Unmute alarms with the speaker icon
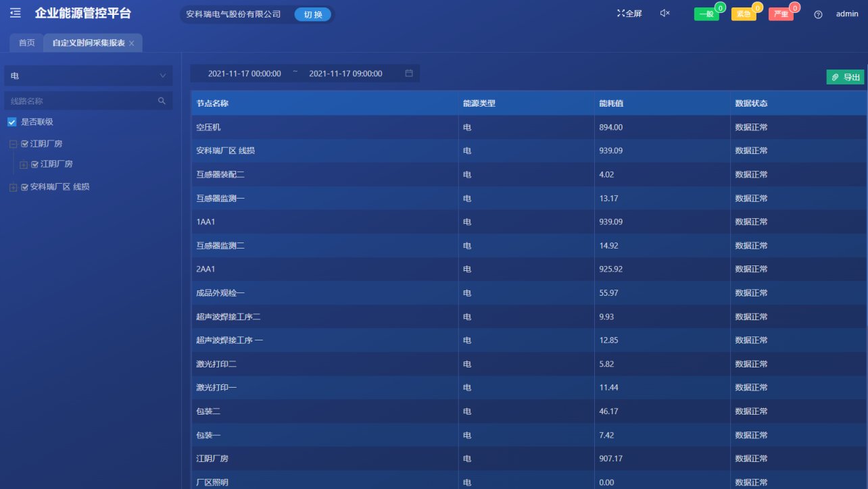 coord(665,12)
